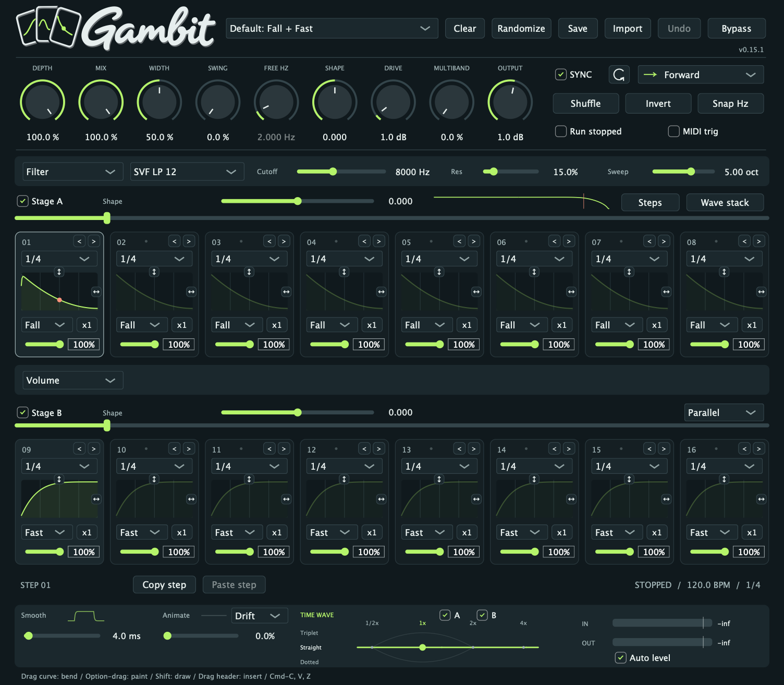Click step 01 x1 multiplier box
The image size is (784, 685).
click(x=87, y=325)
